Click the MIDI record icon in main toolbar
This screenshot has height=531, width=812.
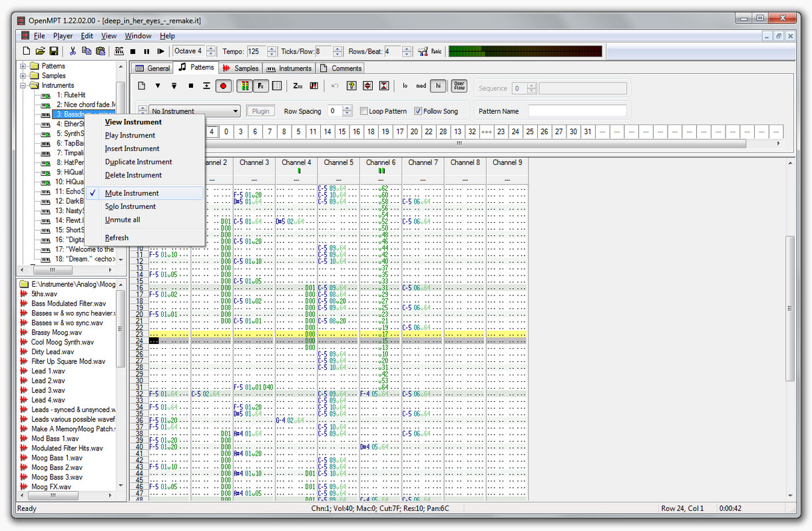[118, 51]
